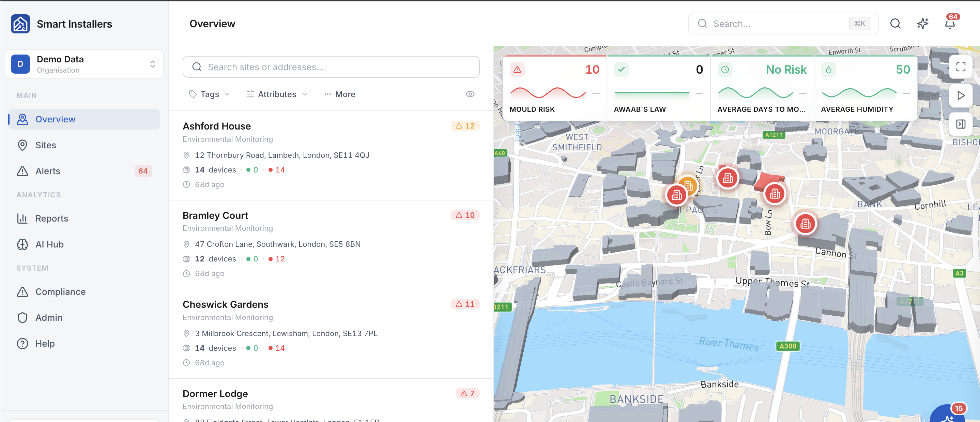Click the Alerts triangle icon in sidebar
980x422 pixels.
pyautogui.click(x=22, y=171)
